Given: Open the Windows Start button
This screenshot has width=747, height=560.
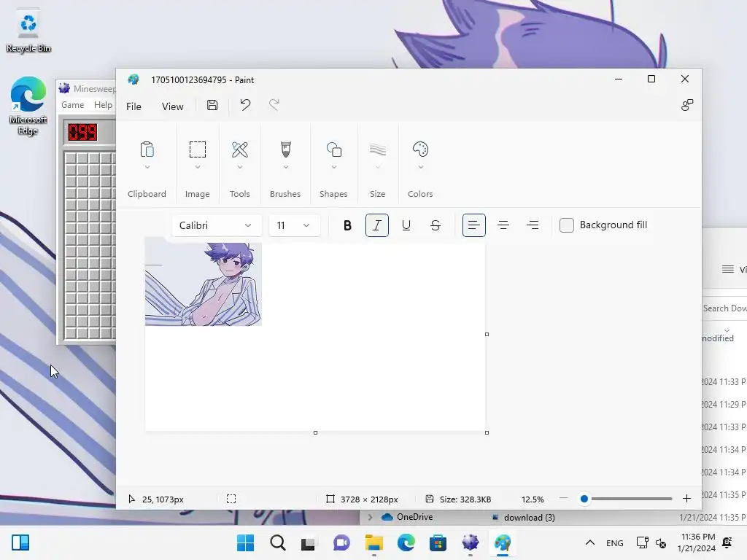Looking at the screenshot, I should tap(245, 542).
